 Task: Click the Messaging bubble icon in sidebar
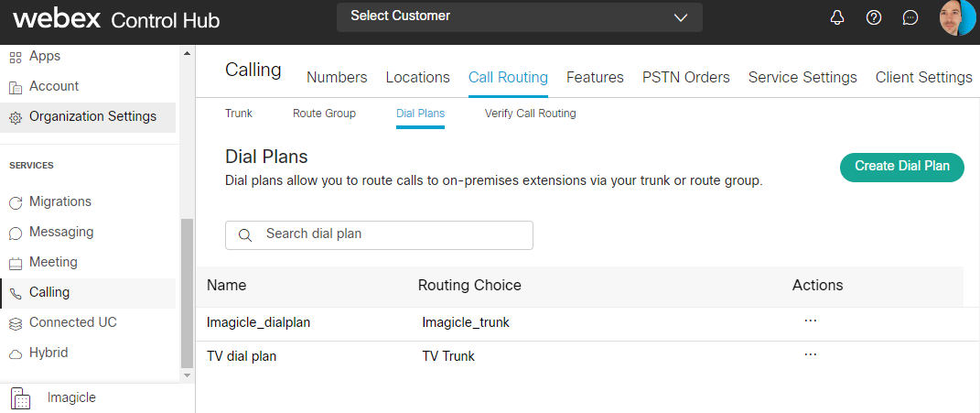click(15, 233)
